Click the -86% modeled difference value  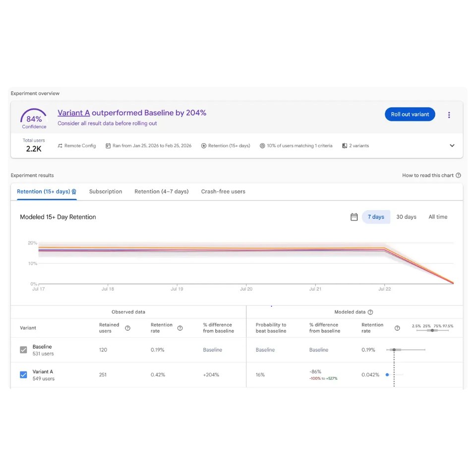[315, 371]
